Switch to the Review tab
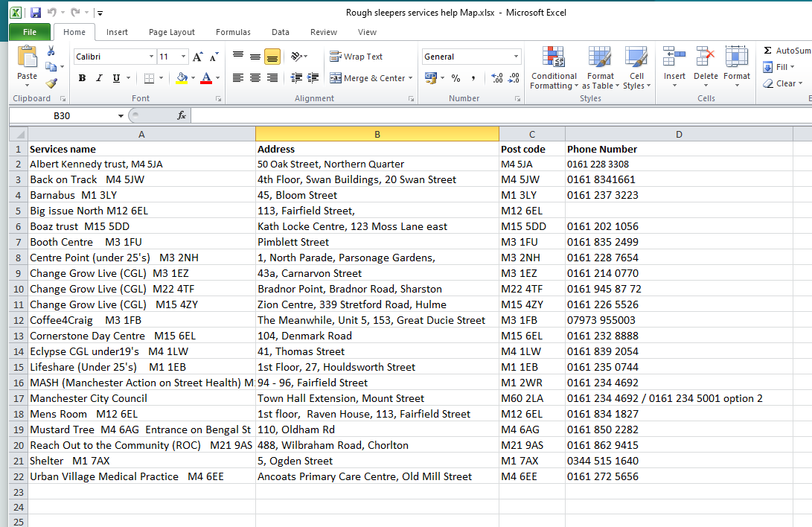This screenshot has height=527, width=812. (x=324, y=32)
